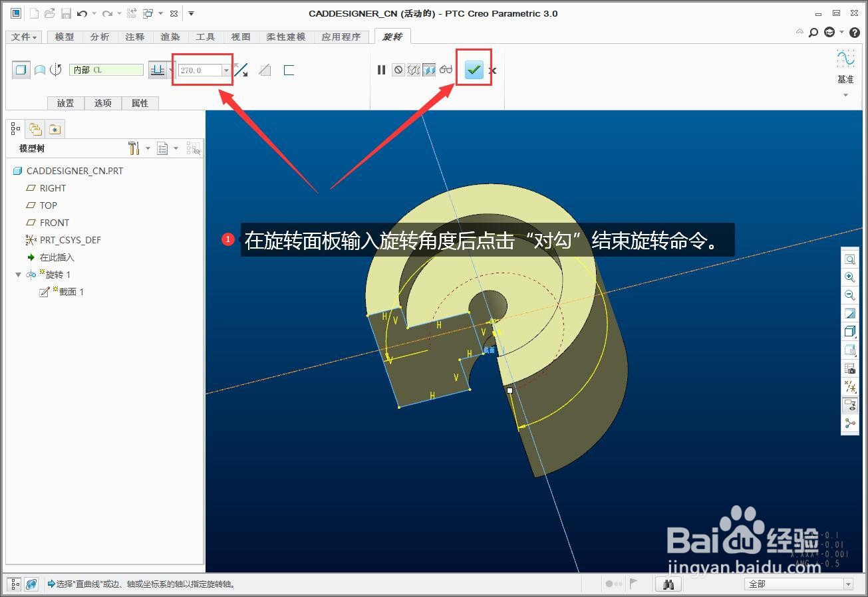Open the 文件 file menu

click(25, 37)
